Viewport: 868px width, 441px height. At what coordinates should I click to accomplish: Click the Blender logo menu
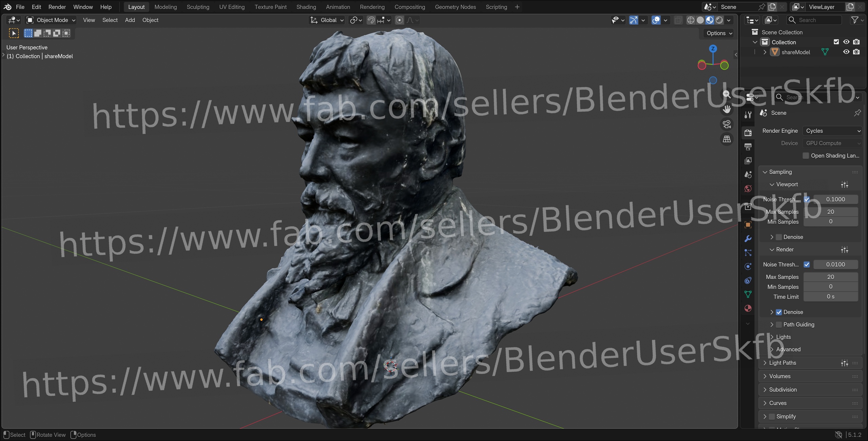(x=7, y=7)
